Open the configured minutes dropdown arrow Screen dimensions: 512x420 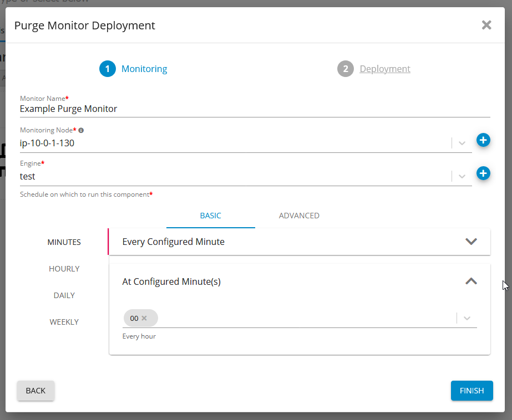click(467, 318)
